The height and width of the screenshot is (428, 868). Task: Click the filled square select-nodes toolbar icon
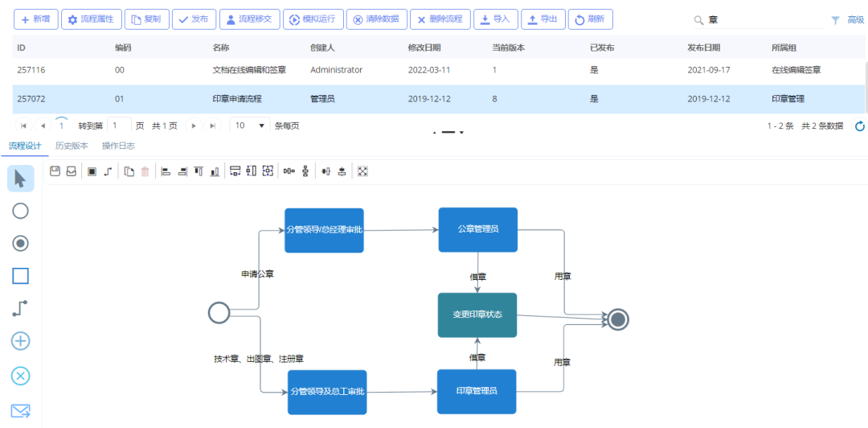92,171
